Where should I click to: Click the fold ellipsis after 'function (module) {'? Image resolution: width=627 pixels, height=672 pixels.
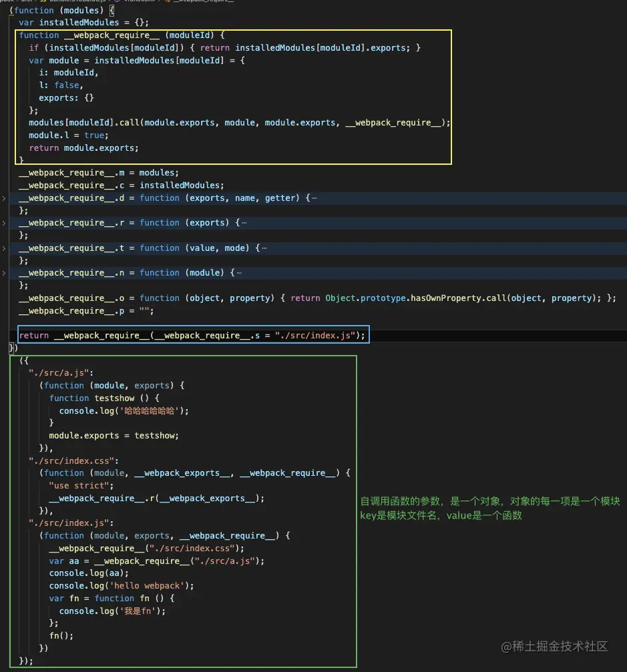239,273
